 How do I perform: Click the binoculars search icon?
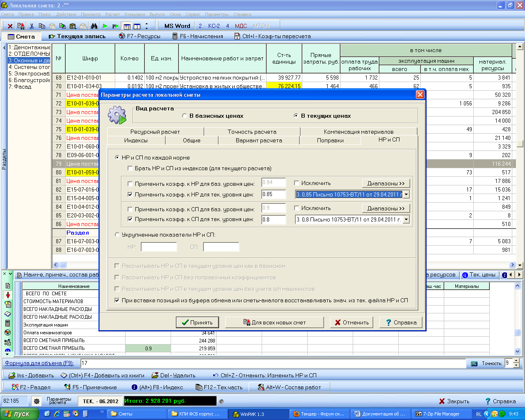coord(94,26)
